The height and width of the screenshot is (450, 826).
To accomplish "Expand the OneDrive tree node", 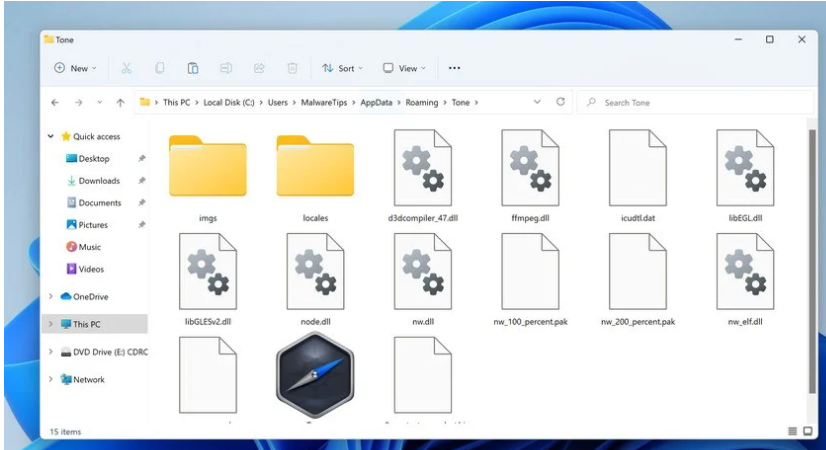I will (51, 297).
